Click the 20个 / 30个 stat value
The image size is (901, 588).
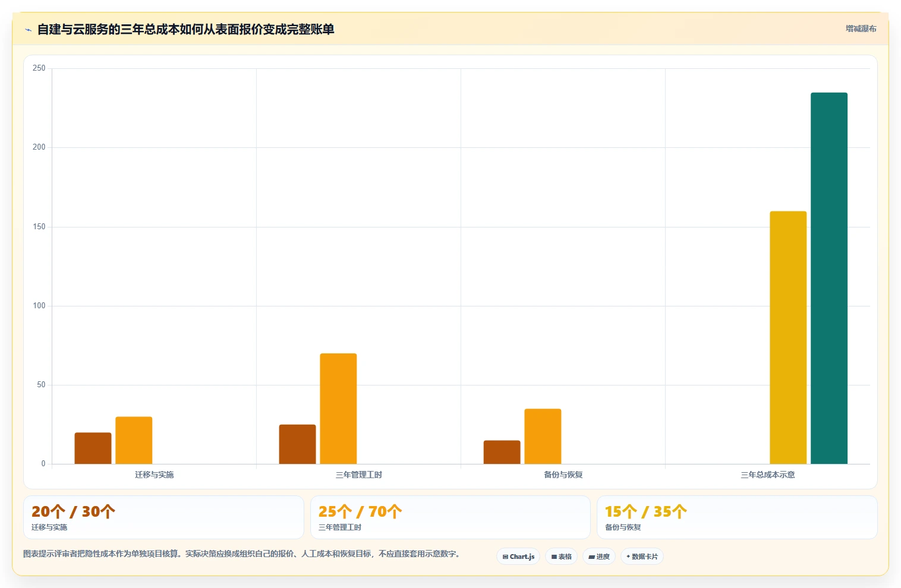[x=73, y=511]
